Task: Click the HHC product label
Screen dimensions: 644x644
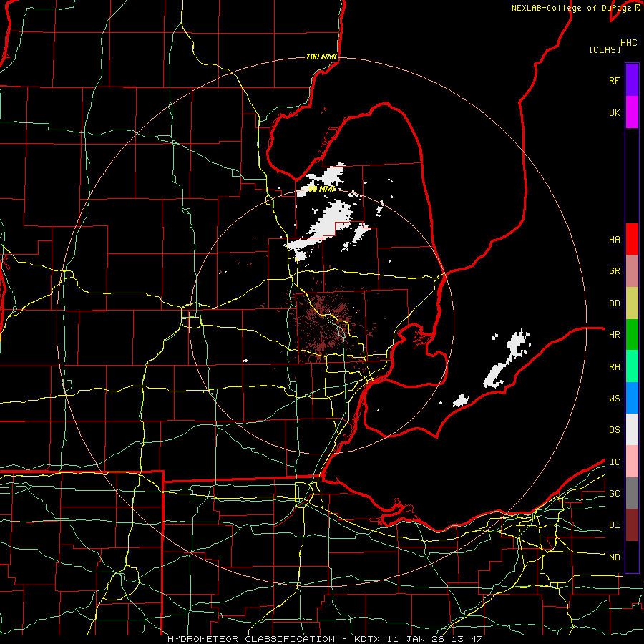Action: tap(628, 43)
